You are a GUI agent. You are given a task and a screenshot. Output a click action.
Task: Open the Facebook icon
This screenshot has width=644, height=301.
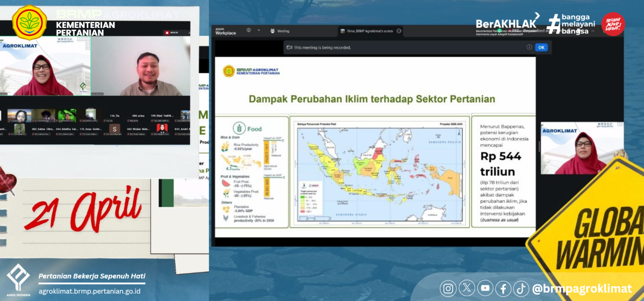tap(503, 289)
